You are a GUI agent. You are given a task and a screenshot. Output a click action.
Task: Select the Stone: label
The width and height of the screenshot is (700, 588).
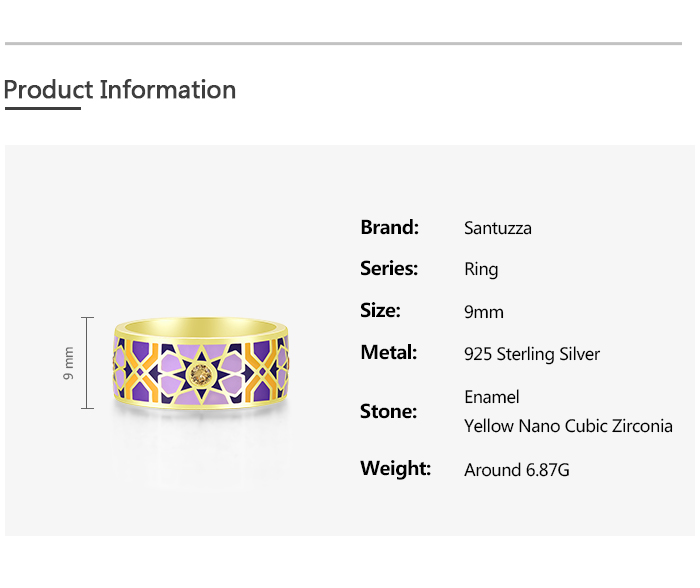click(388, 411)
